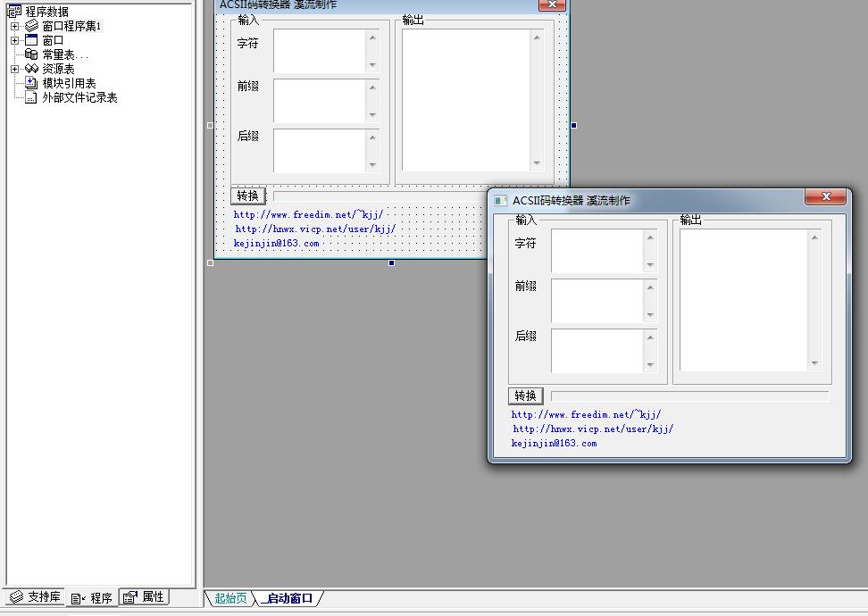Click the 窗口 tree node icon

(x=31, y=40)
